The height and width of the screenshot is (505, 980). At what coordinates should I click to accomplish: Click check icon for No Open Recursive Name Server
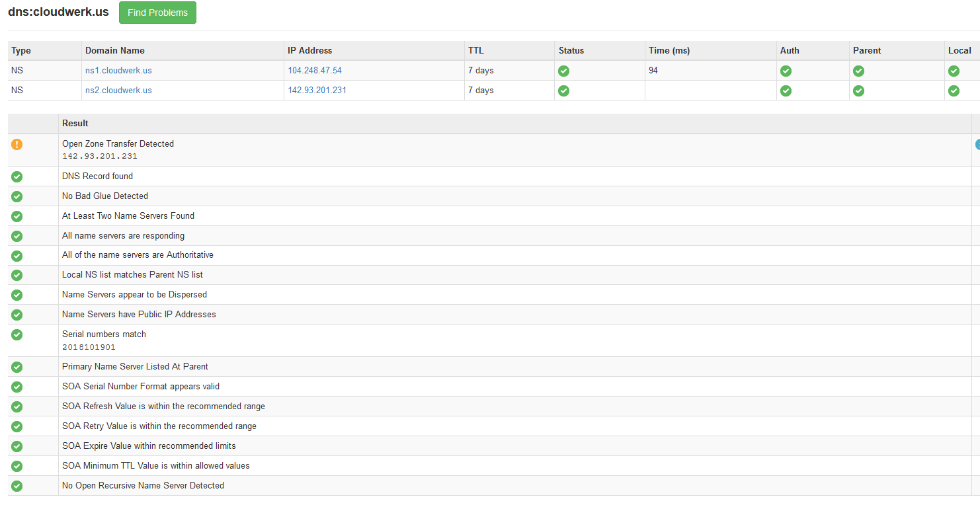click(x=17, y=486)
